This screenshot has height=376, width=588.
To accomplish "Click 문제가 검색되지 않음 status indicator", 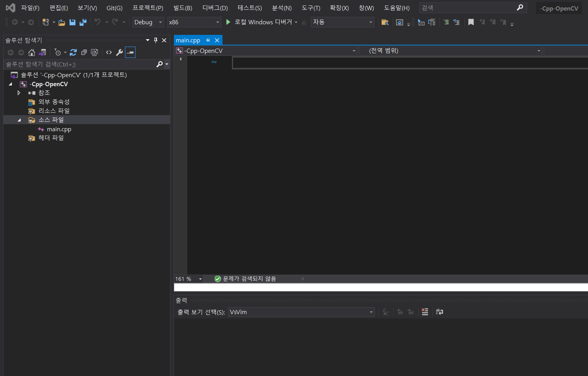I will [245, 279].
